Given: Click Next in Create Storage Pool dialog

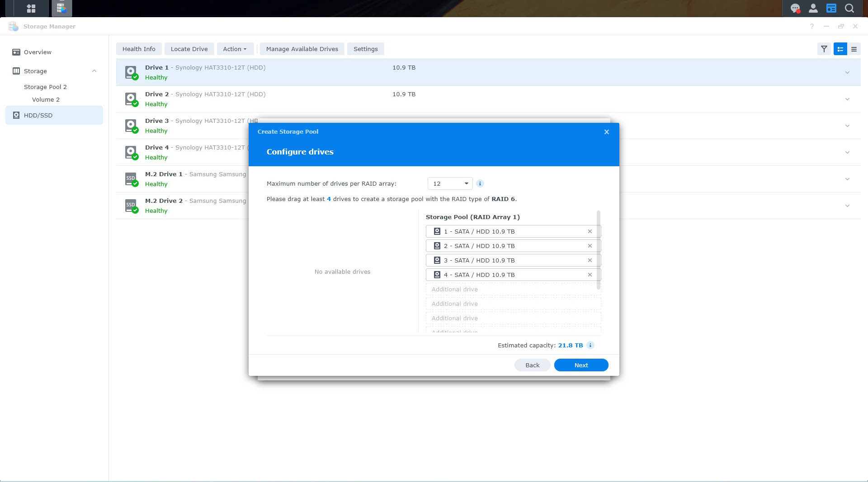Looking at the screenshot, I should 581,365.
